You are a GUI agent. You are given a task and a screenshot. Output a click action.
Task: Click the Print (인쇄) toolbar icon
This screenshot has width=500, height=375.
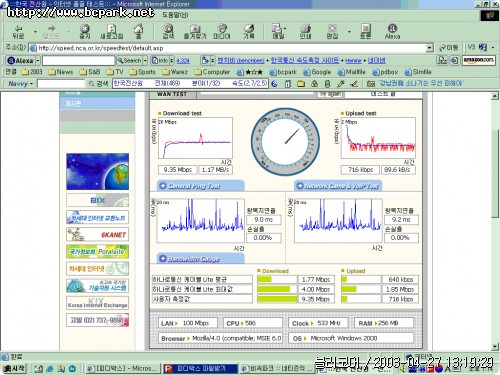305,32
